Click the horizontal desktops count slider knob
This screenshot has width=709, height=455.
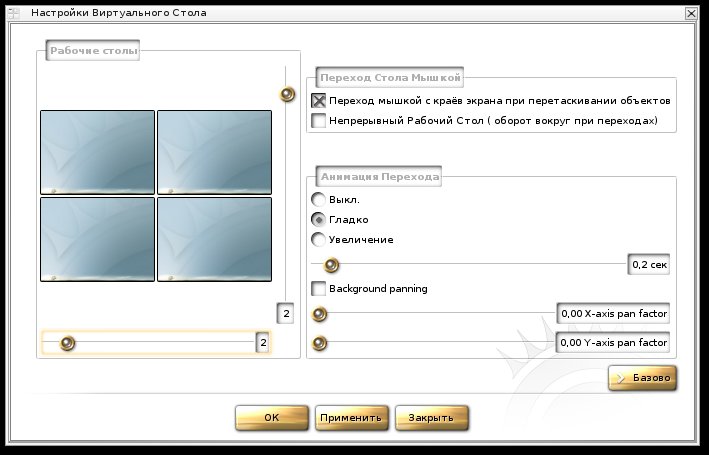[67, 343]
